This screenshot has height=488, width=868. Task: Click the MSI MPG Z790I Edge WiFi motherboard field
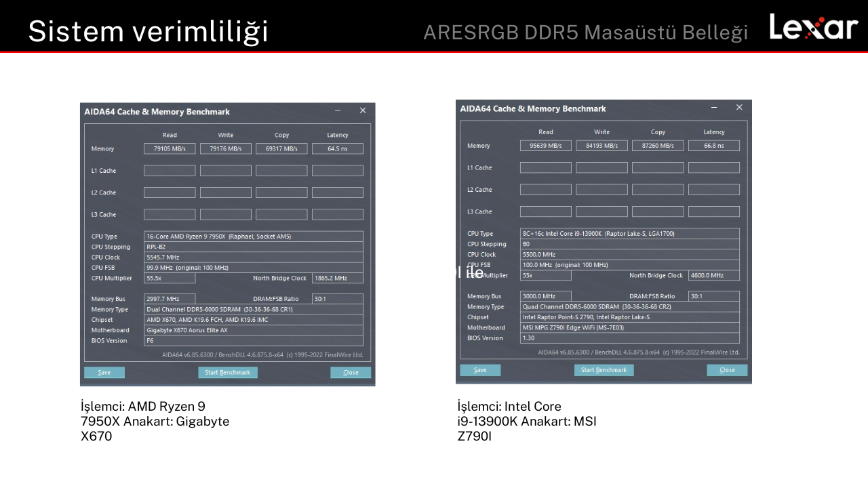click(630, 327)
